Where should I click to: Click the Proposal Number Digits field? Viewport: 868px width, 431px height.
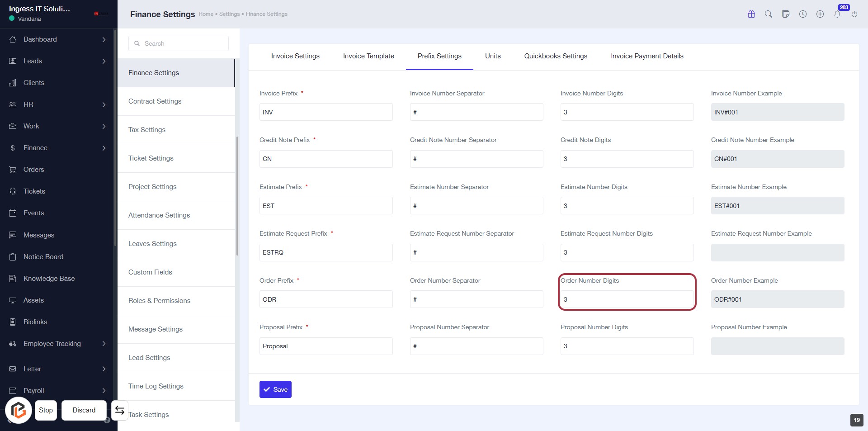[627, 346]
